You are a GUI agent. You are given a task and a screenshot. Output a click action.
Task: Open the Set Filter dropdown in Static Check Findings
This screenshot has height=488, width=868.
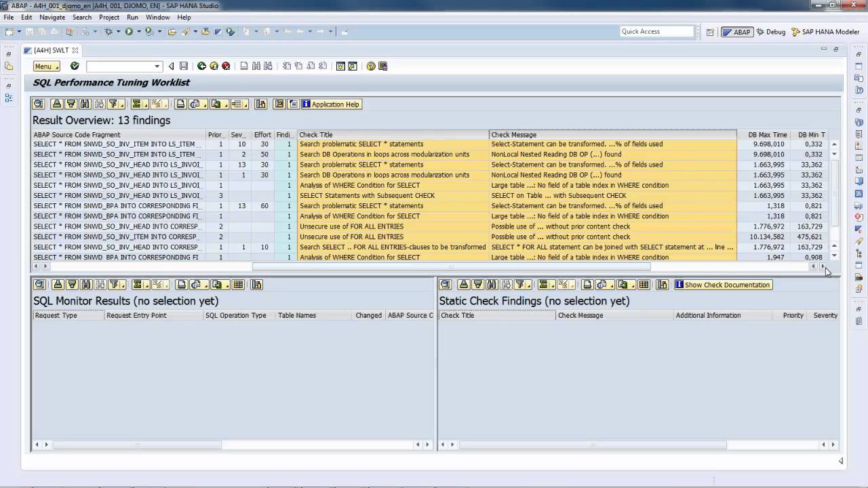(x=529, y=285)
